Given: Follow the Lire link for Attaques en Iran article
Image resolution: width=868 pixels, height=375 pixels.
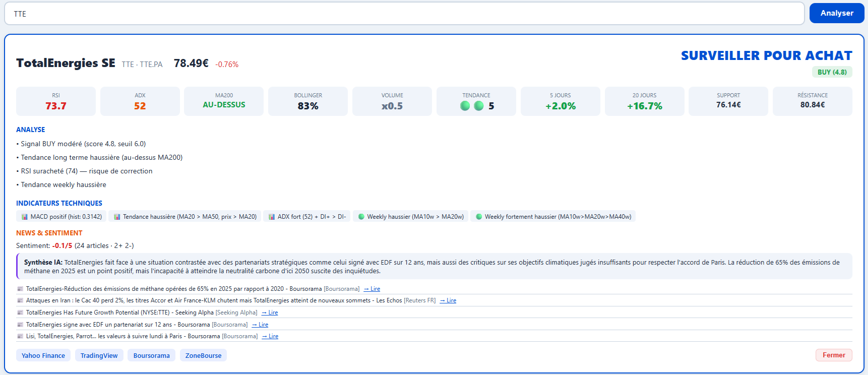Looking at the screenshot, I should tap(448, 300).
